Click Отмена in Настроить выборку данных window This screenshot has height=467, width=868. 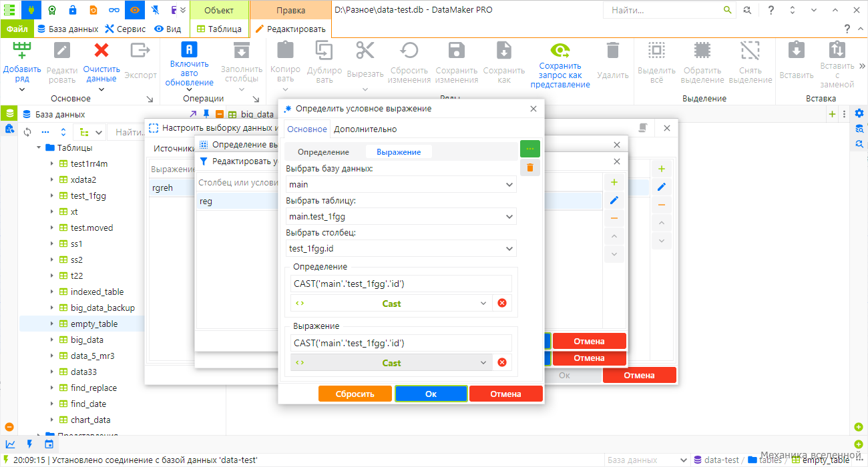pyautogui.click(x=639, y=375)
